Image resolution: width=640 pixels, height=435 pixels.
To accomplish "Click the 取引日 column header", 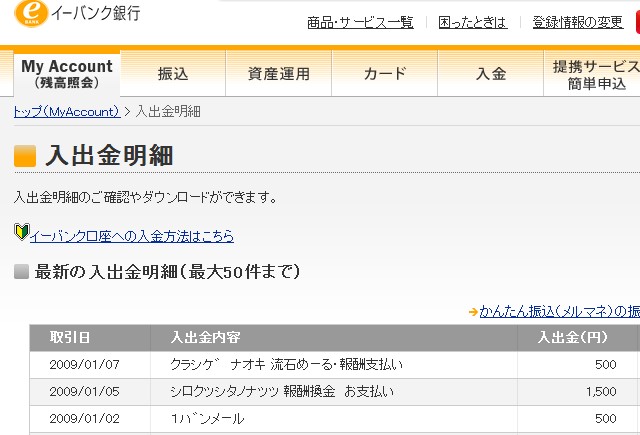I will [70, 337].
